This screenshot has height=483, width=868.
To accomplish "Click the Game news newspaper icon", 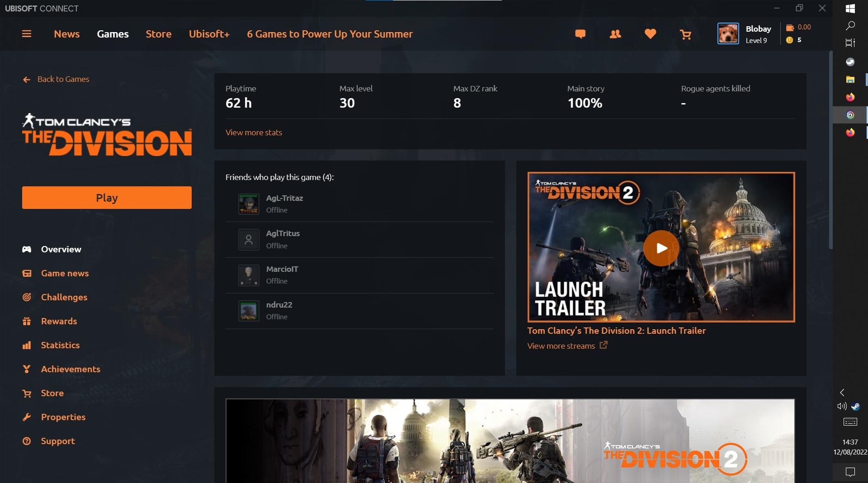I will [27, 273].
